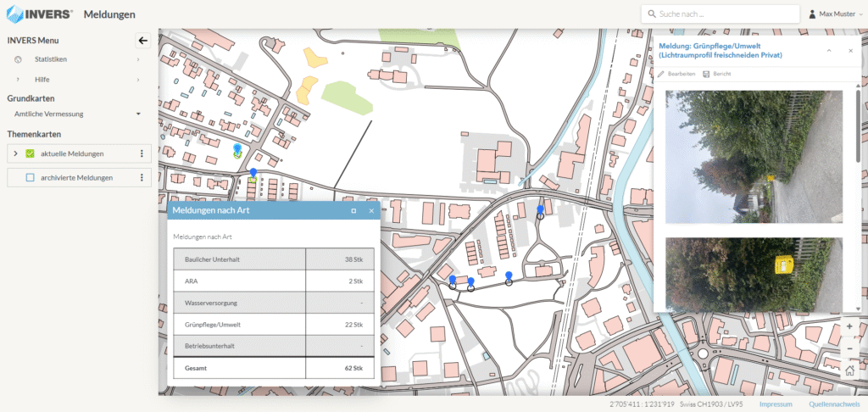Open options menu for archivierte Meldungen layer
This screenshot has width=868, height=412.
click(x=142, y=178)
